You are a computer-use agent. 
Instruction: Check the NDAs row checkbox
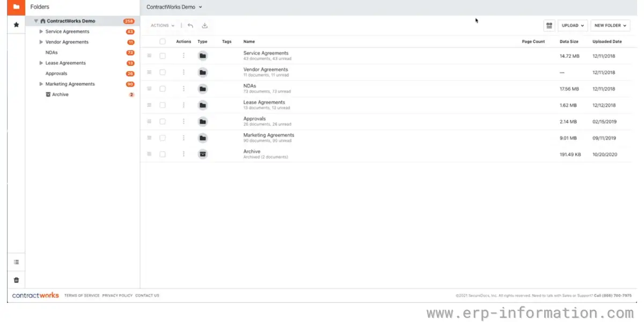pos(163,89)
